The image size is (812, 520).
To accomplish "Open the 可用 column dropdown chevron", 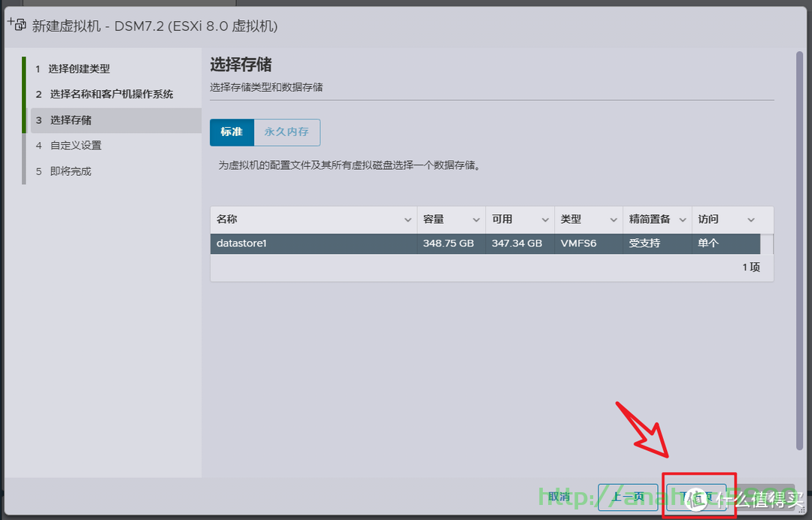I will point(545,220).
